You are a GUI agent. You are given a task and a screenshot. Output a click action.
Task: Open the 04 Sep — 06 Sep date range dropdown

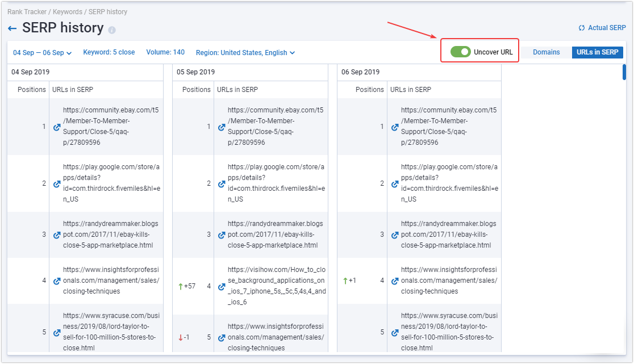tap(43, 53)
